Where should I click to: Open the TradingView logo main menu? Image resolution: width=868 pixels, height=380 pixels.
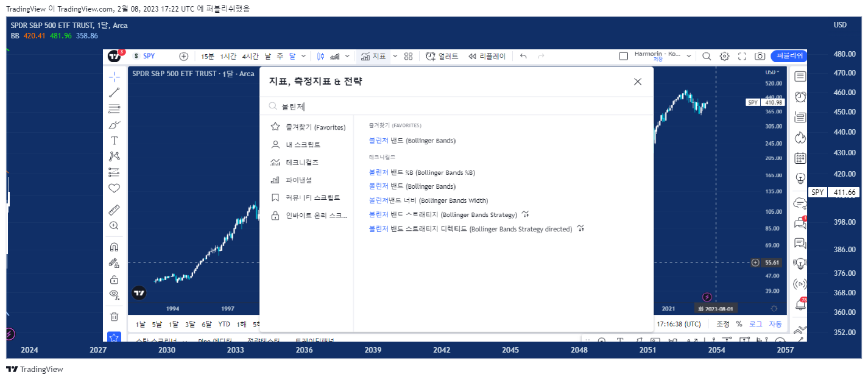pyautogui.click(x=115, y=56)
